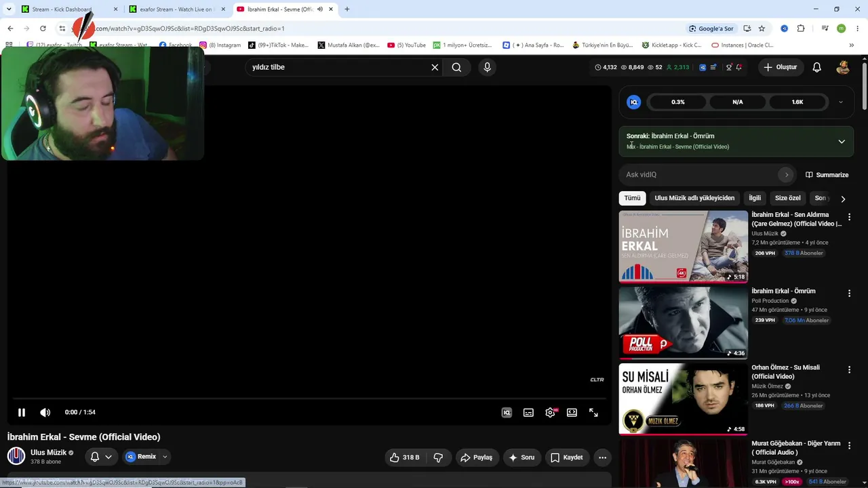Toggle theater mode in player
Screen dimensions: 868x488
coord(572,412)
